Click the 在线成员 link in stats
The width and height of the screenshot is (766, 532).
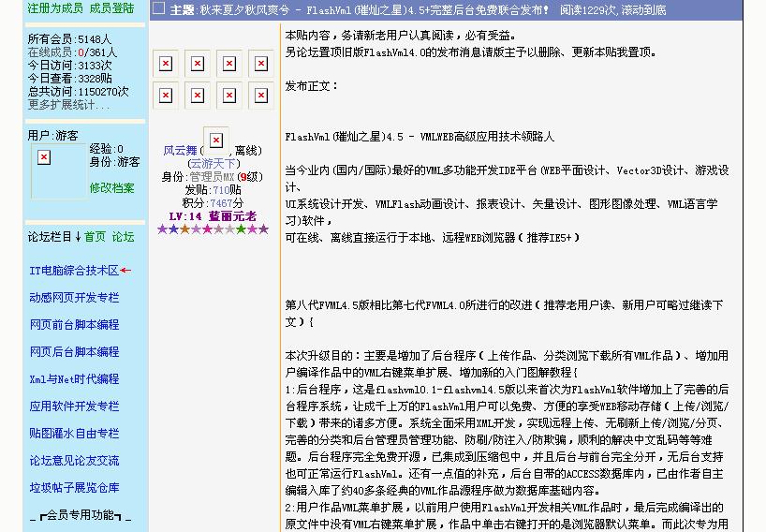(x=50, y=52)
